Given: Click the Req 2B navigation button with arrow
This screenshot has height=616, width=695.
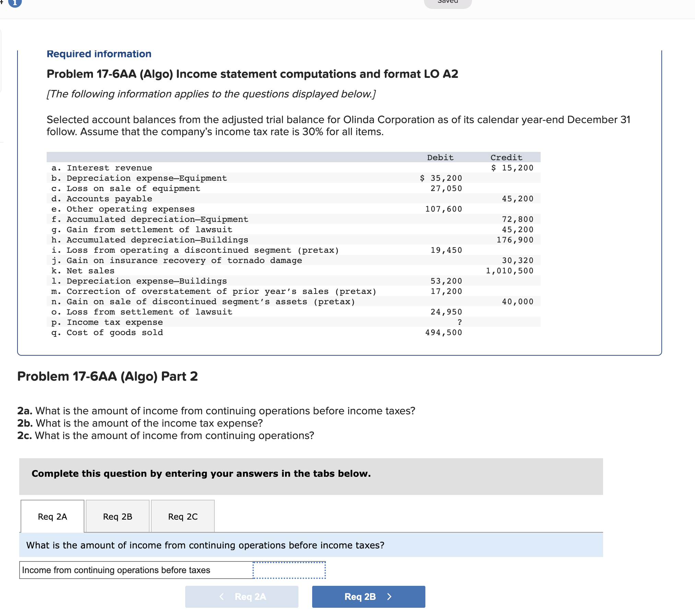Looking at the screenshot, I should [368, 596].
